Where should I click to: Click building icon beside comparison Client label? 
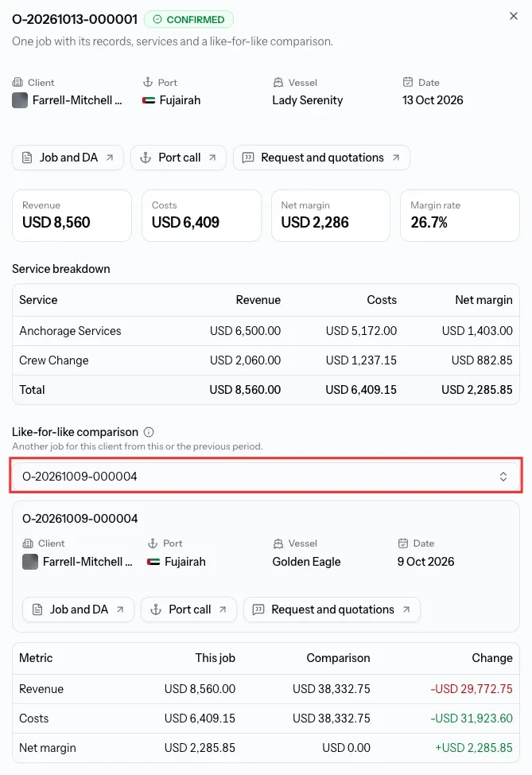tap(28, 543)
